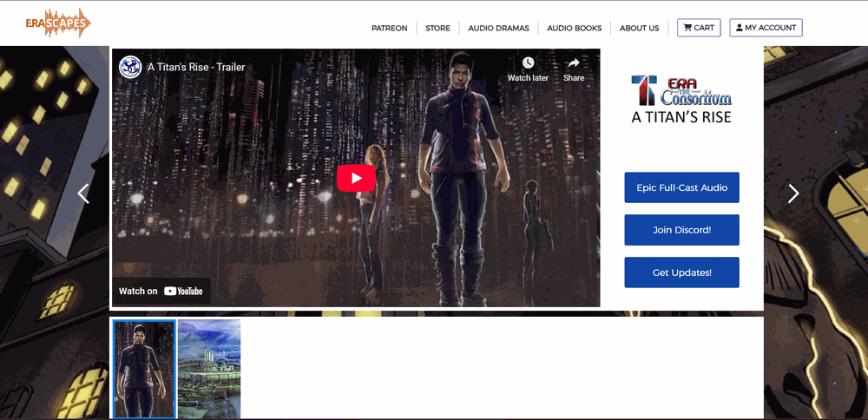Viewport: 868px width, 420px height.
Task: Open the shopping Cart
Action: (699, 28)
